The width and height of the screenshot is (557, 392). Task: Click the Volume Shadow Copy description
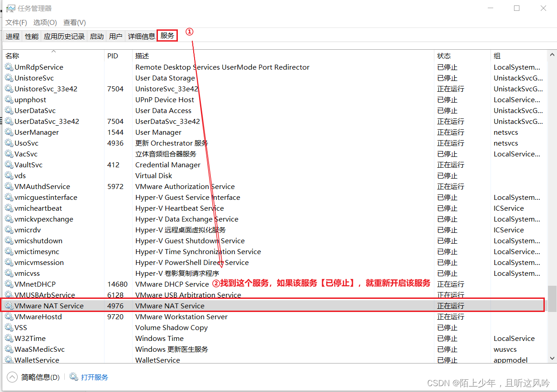coord(171,327)
